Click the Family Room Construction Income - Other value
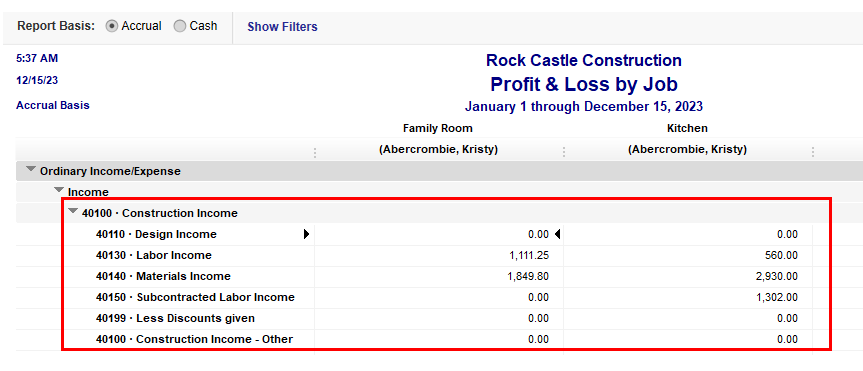 point(538,339)
